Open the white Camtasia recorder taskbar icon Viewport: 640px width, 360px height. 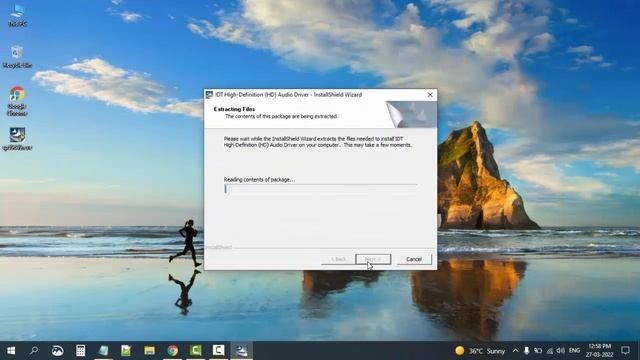[x=218, y=351]
